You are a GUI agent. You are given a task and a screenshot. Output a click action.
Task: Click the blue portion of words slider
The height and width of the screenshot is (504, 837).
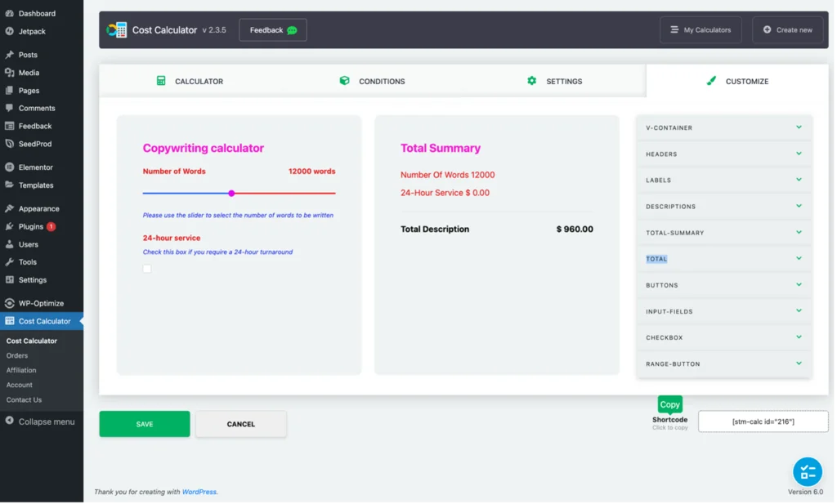(x=186, y=194)
